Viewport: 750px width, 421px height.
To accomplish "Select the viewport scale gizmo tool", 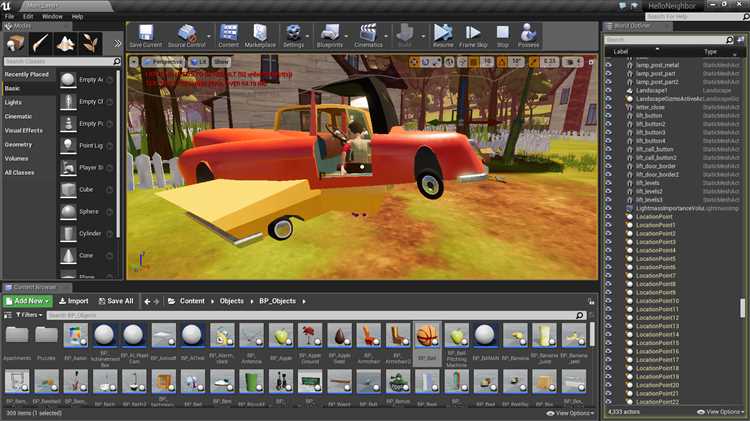I will (436, 62).
